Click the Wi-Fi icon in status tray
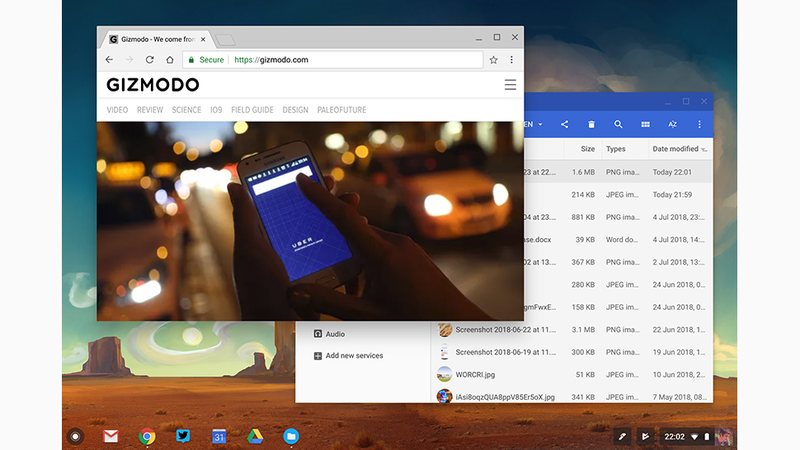The image size is (800, 450). click(x=694, y=437)
